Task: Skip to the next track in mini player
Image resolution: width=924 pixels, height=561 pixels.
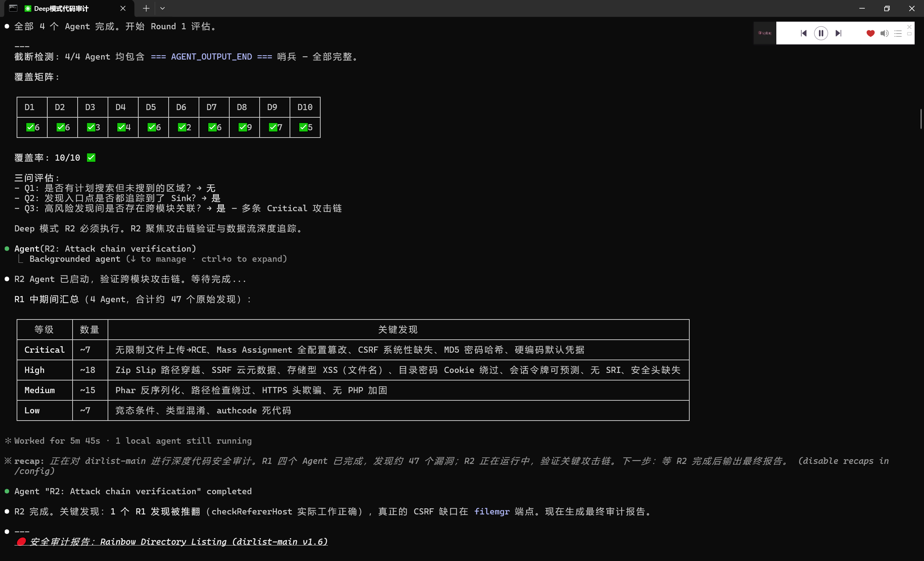Action: coord(838,33)
